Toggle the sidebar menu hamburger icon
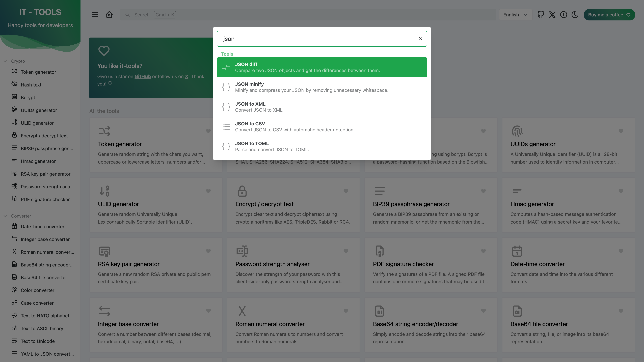Viewport: 644px width, 362px height. click(95, 15)
